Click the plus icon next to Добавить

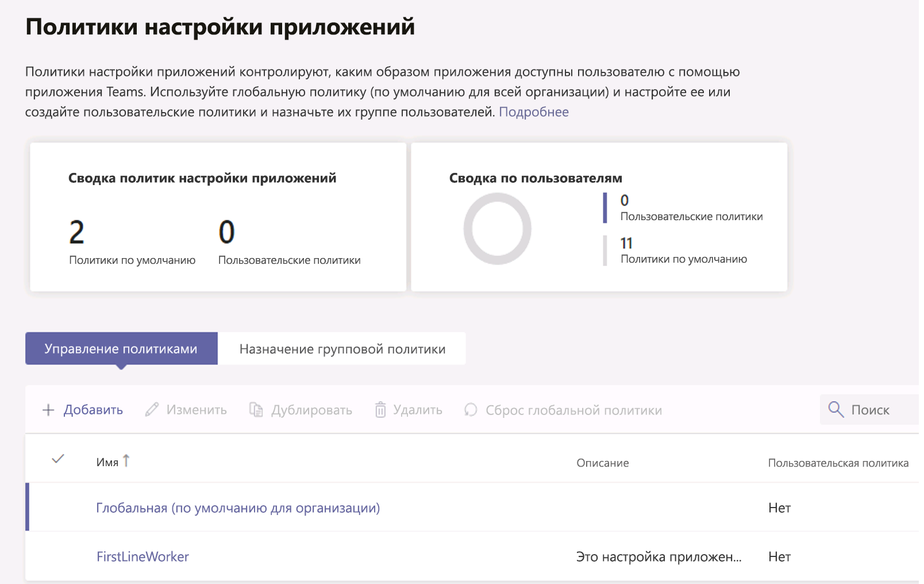coord(48,410)
